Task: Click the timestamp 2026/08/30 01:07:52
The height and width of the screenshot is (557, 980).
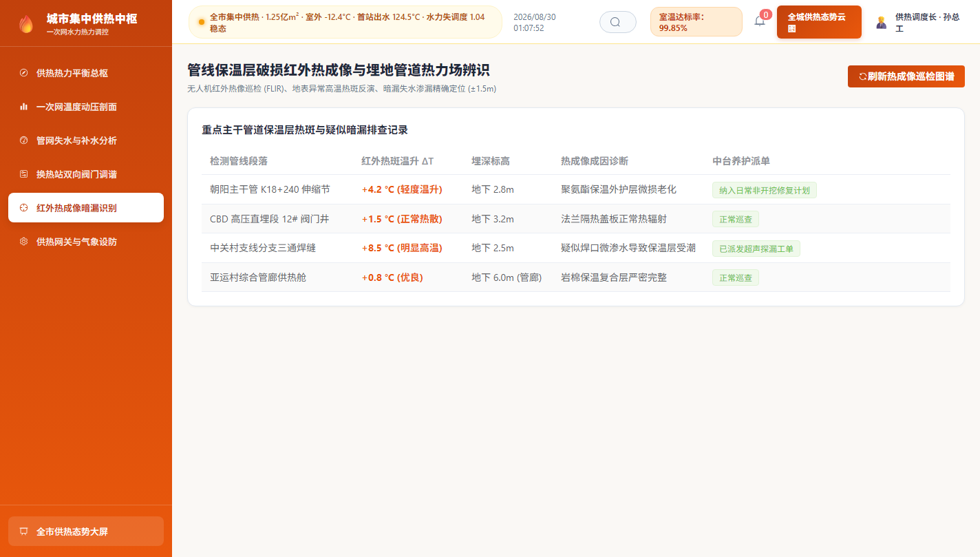Action: 535,22
